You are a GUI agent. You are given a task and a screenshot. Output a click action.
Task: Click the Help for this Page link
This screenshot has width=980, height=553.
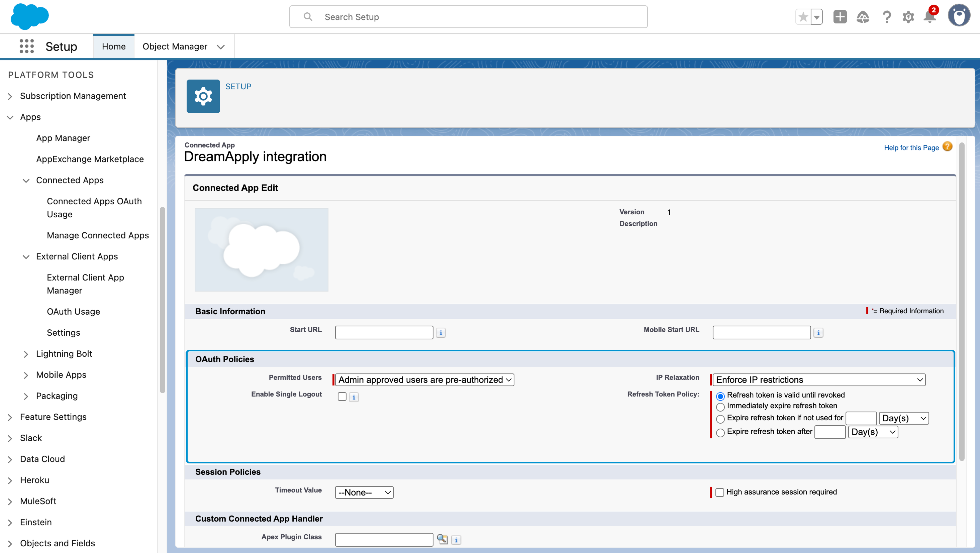pos(911,147)
